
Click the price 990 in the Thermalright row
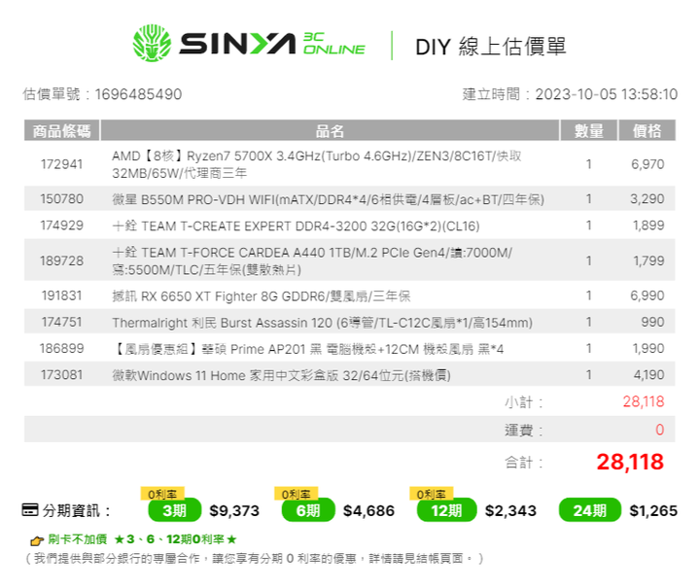click(652, 322)
